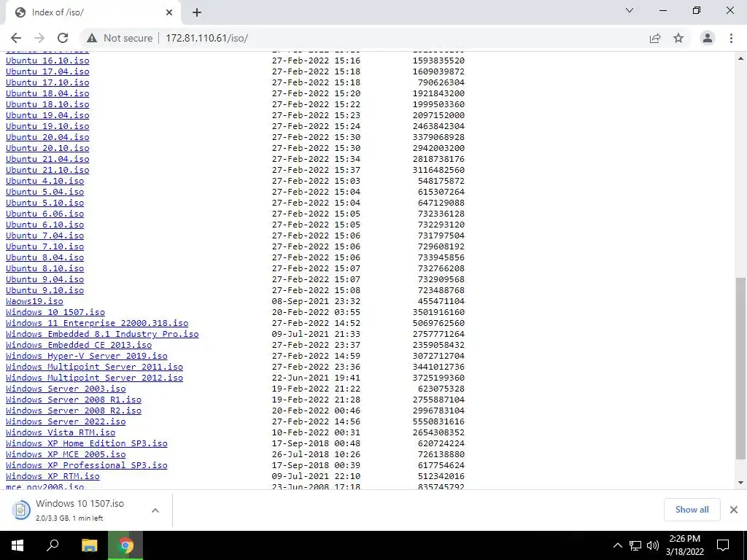
Task: Open Windows Embedded CE 2013.iso link
Action: 79,345
